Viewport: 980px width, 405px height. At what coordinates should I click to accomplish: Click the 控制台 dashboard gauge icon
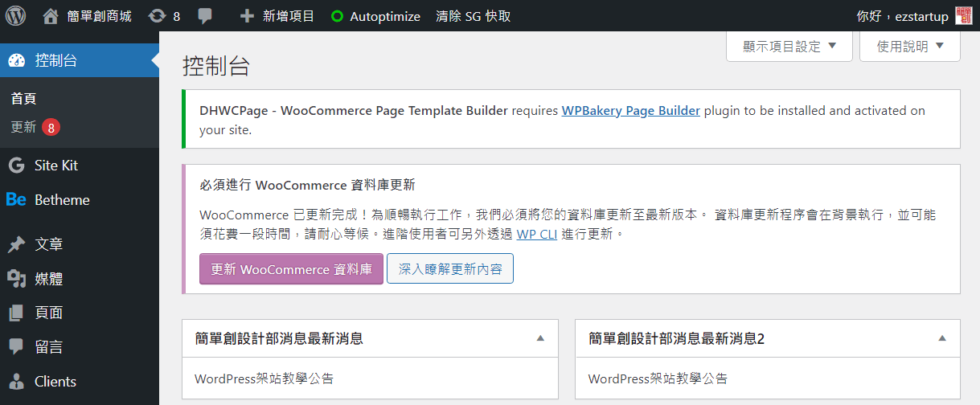16,60
